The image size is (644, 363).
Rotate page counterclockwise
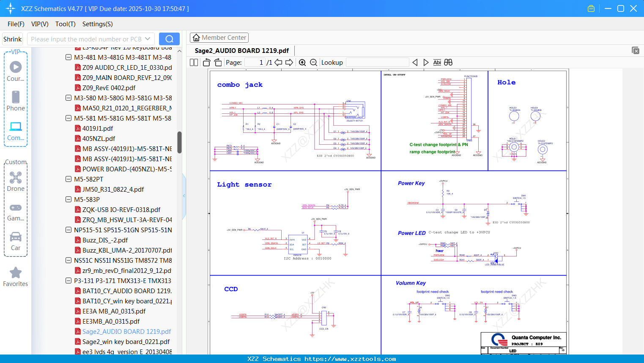[x=207, y=63]
